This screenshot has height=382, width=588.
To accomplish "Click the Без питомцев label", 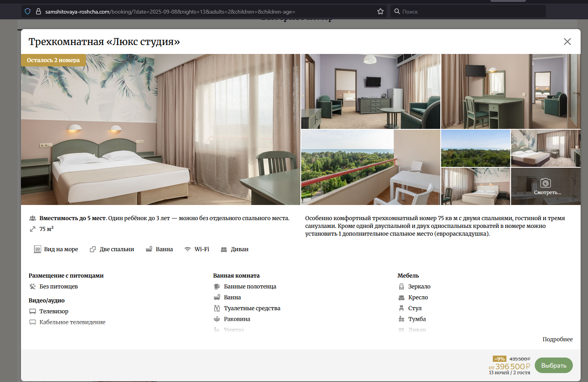I will click(x=59, y=286).
